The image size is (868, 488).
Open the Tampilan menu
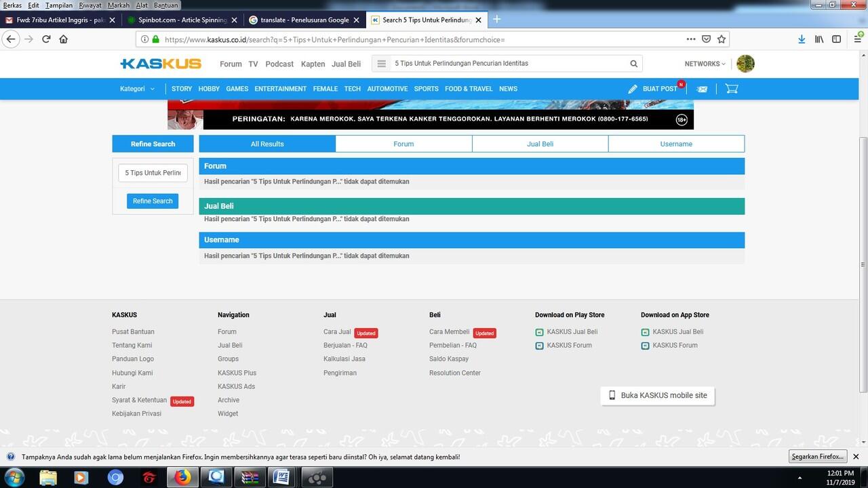(x=59, y=5)
